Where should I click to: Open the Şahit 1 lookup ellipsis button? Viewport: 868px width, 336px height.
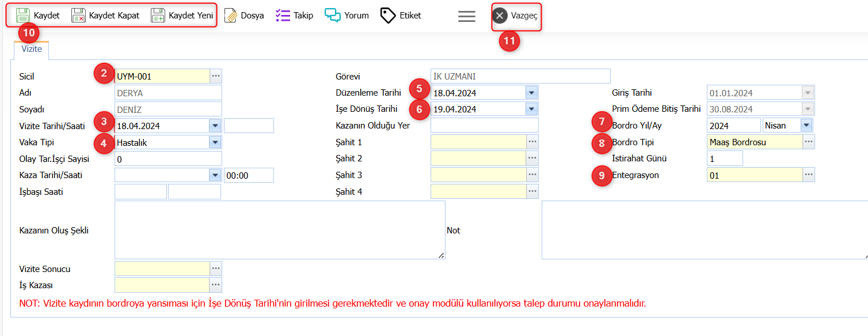pyautogui.click(x=532, y=142)
